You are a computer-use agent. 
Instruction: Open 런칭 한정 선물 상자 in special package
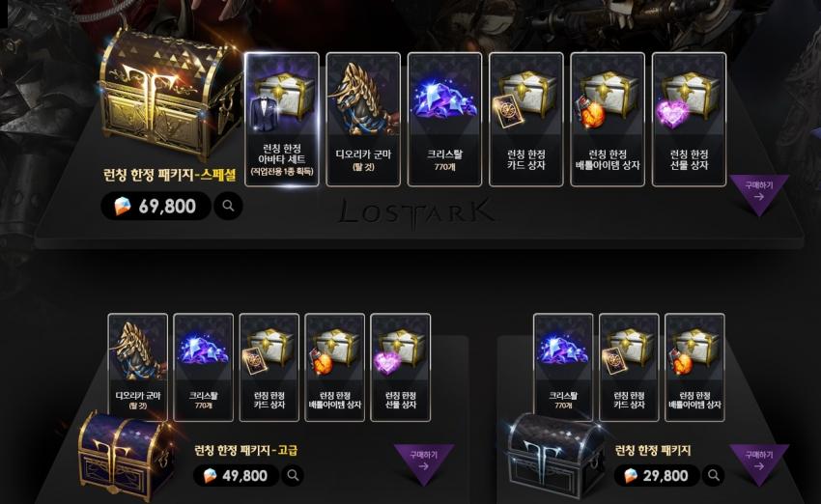coord(689,120)
